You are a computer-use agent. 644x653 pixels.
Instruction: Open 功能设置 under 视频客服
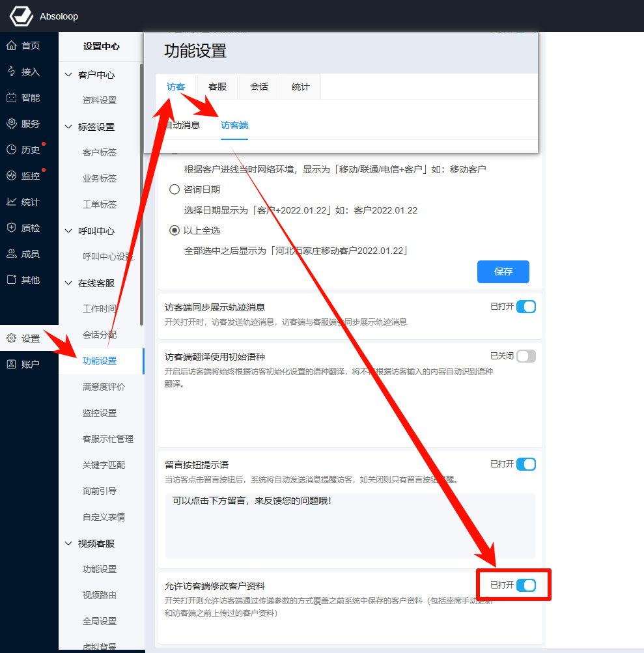coord(100,569)
